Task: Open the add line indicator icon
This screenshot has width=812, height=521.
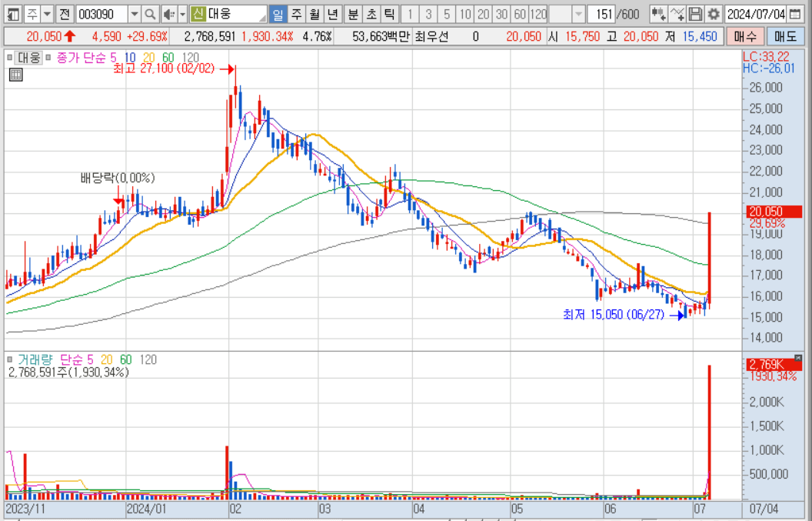Action: 677,14
